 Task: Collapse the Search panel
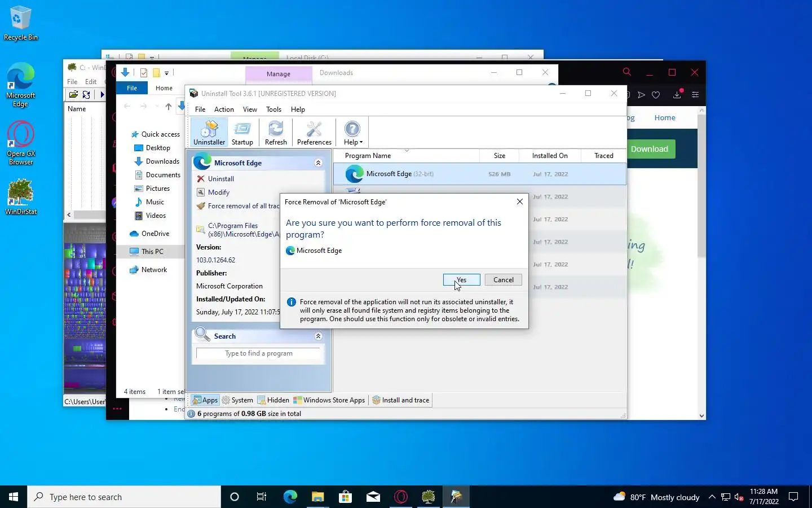point(318,336)
